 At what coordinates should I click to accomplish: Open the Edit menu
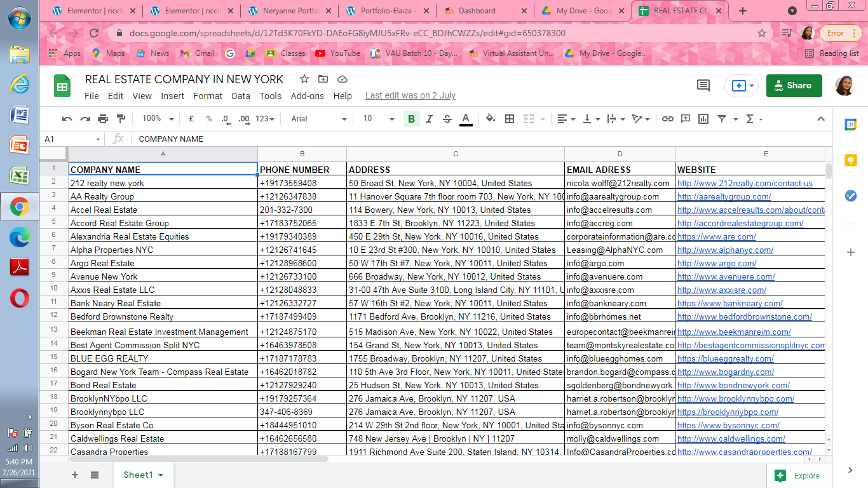click(x=116, y=96)
